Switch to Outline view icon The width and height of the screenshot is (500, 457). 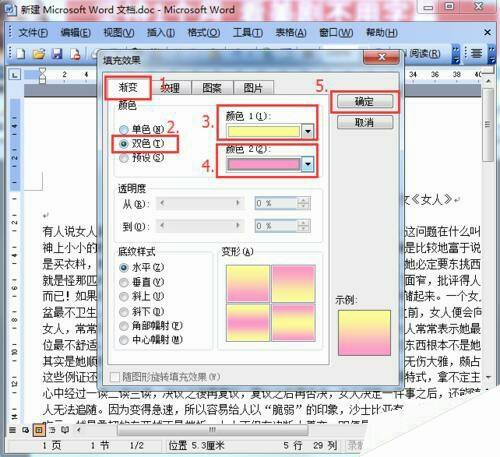coord(52,430)
